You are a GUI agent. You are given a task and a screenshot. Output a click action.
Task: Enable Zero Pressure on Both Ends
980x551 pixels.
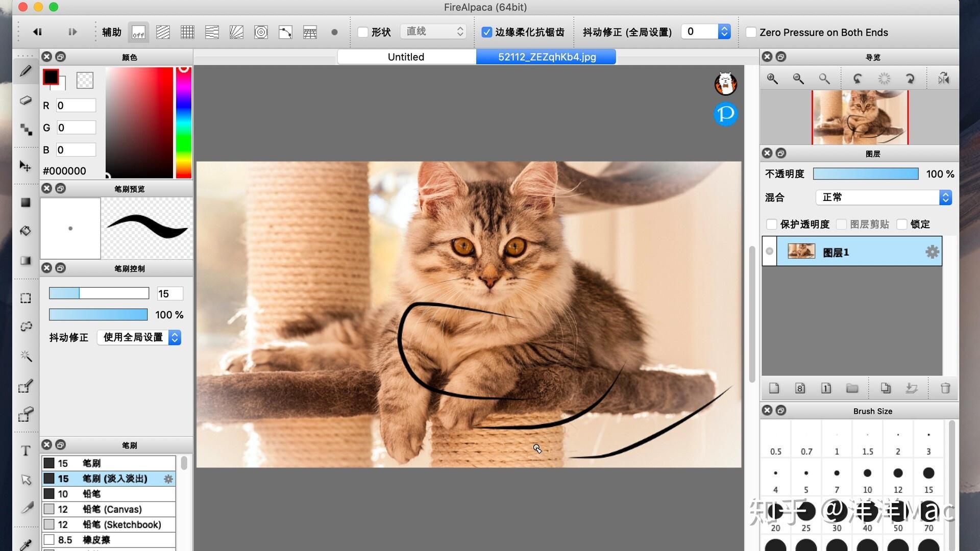[x=749, y=32]
